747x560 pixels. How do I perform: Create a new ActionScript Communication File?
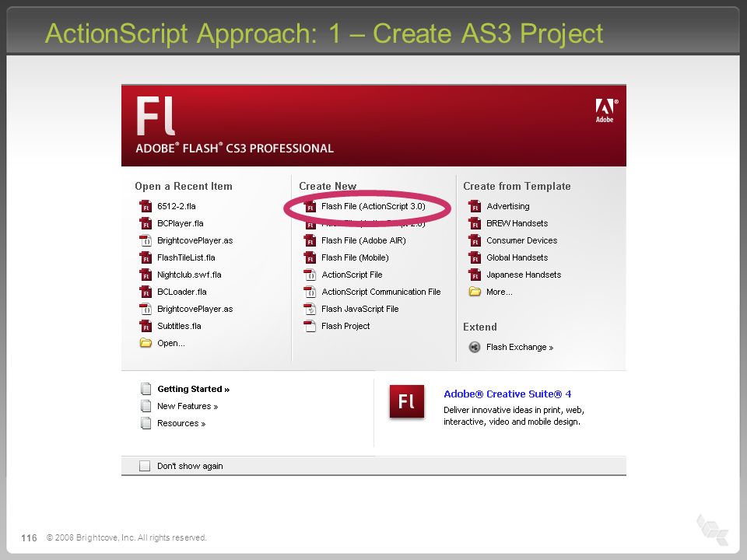[x=381, y=292]
